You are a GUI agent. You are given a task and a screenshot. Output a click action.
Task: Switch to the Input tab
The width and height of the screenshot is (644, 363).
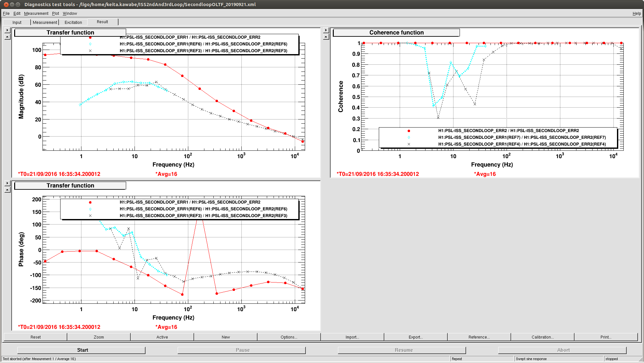pos(17,22)
